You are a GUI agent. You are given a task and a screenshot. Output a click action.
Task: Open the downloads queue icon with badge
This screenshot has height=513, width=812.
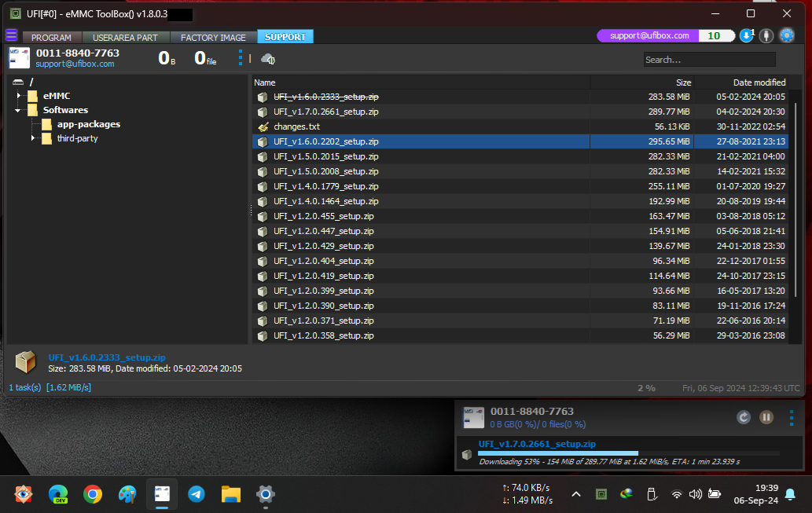[747, 35]
